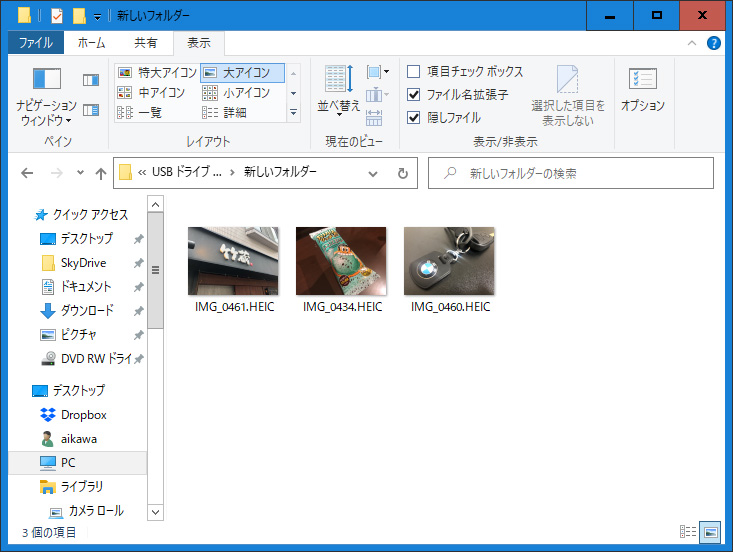This screenshot has height=552, width=733.
Task: Open Pictures (ピクチャ) in sidebar
Action: pos(79,335)
